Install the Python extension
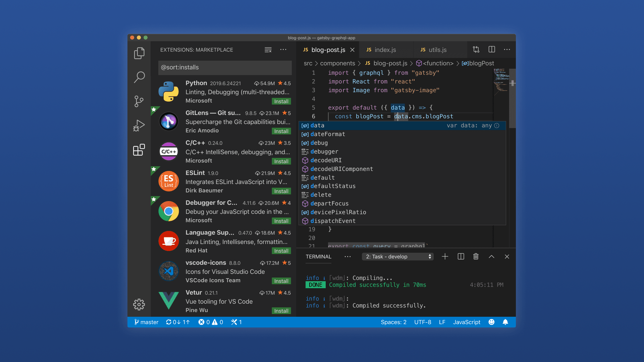 [281, 101]
